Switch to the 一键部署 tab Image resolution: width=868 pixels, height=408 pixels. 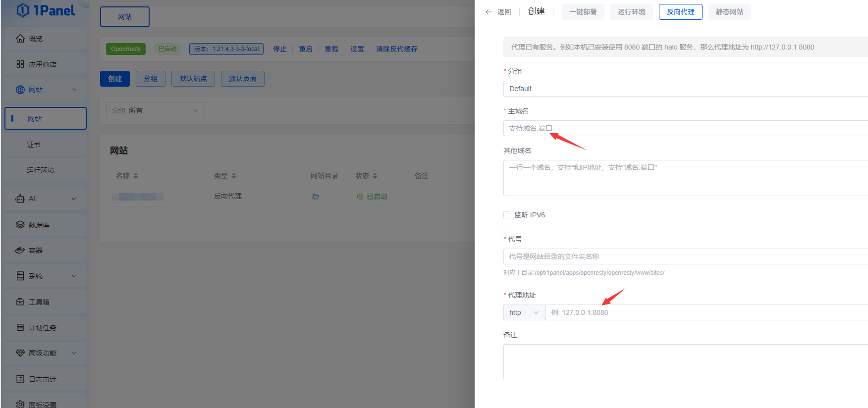pos(583,12)
